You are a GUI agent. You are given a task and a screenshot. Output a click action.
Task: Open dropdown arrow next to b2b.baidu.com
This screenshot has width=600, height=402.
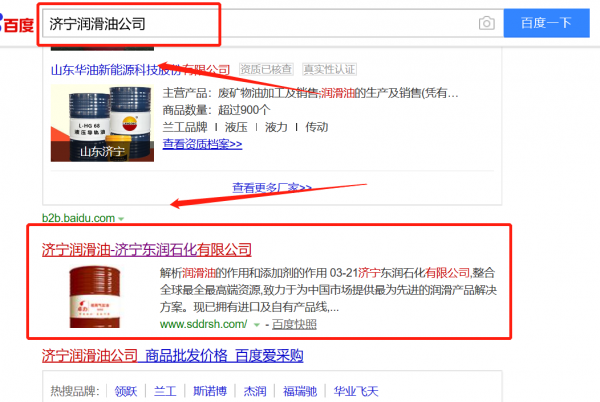pos(122,218)
